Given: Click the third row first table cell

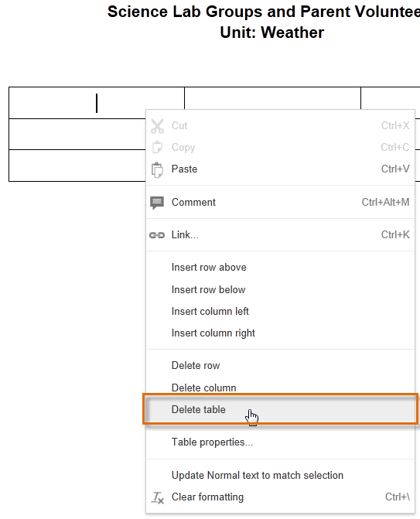Looking at the screenshot, I should coord(77,166).
